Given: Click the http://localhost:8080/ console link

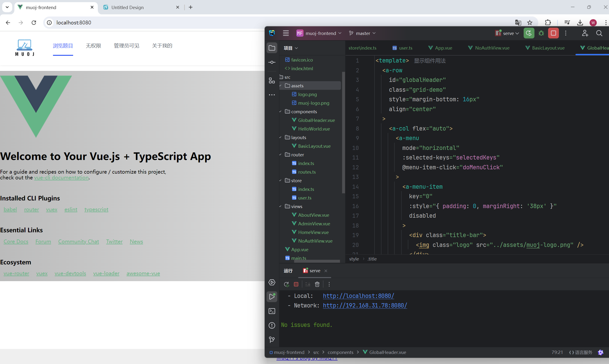Looking at the screenshot, I should [x=358, y=296].
